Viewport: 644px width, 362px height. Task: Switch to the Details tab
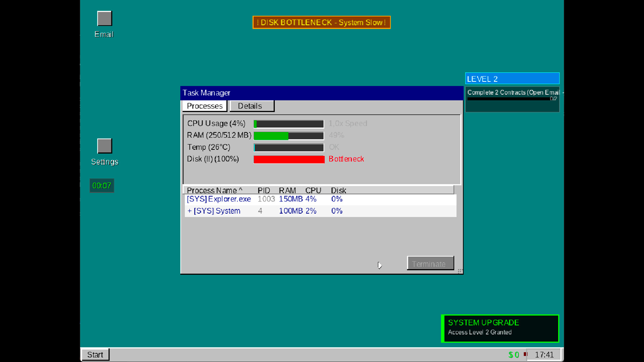click(x=252, y=106)
